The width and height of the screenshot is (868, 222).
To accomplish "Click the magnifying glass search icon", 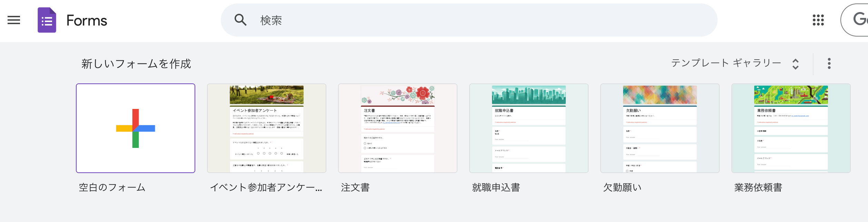I will click(240, 20).
